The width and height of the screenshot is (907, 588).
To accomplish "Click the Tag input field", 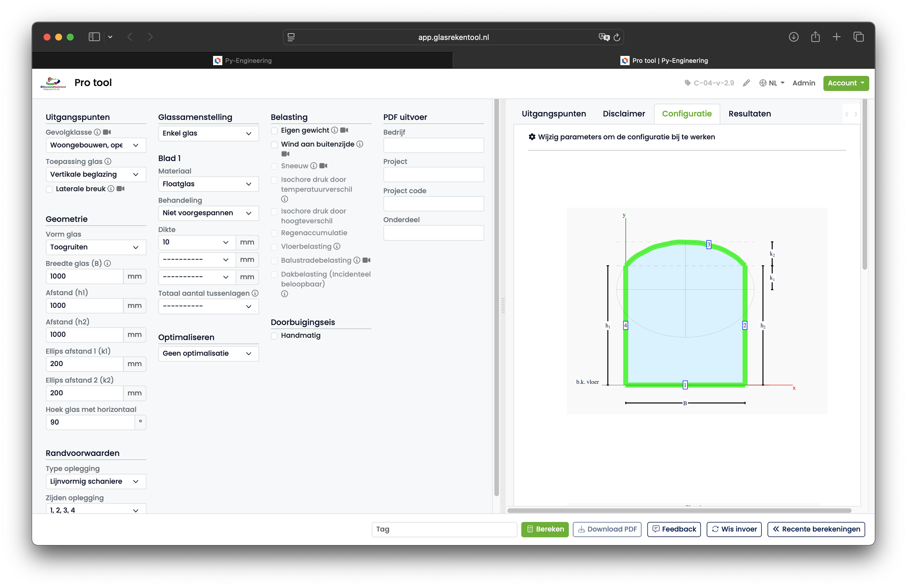I will tap(444, 529).
